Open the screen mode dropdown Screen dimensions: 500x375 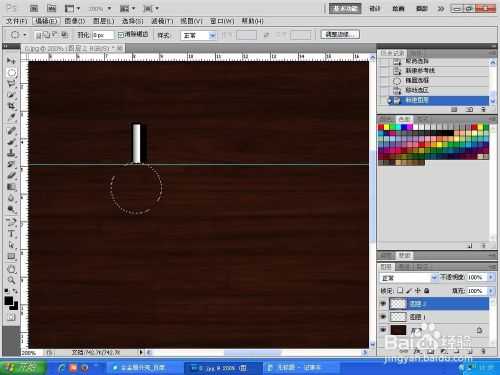click(151, 9)
